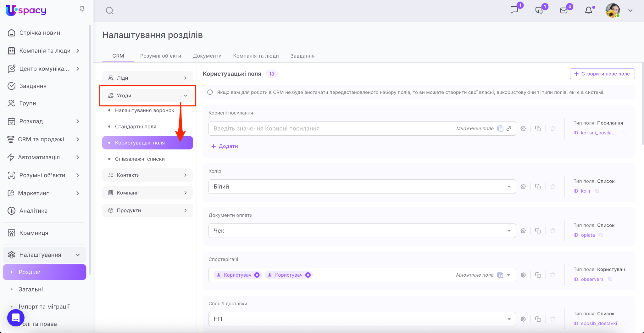This screenshot has height=333, width=644.
Task: Delete the Корисні посилання field
Action: tap(552, 128)
